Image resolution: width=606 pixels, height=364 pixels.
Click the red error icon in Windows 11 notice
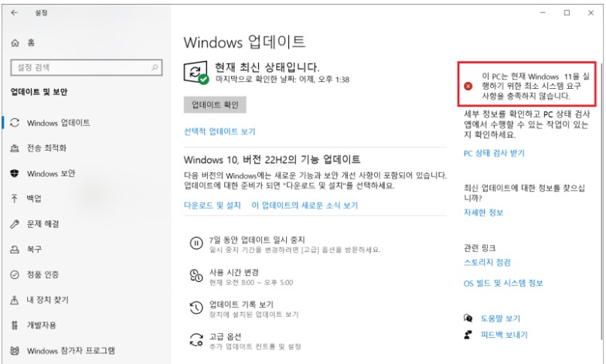pos(468,86)
